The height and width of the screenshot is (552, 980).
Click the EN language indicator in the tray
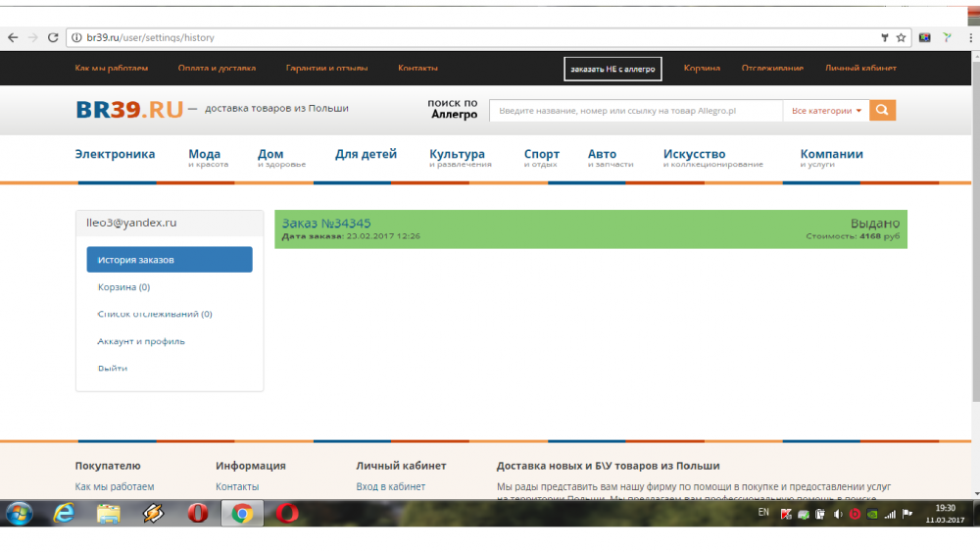[763, 512]
